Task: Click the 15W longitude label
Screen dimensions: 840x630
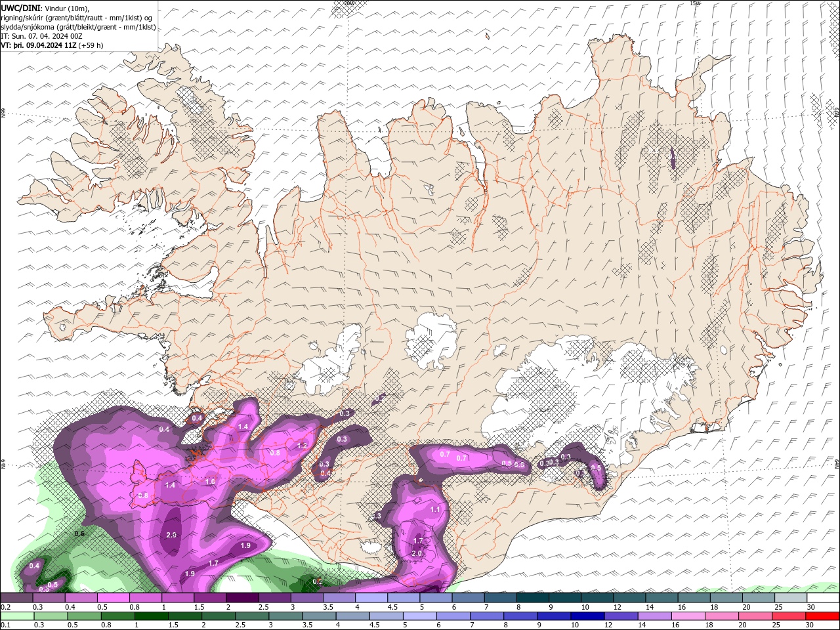Action: 695,3
